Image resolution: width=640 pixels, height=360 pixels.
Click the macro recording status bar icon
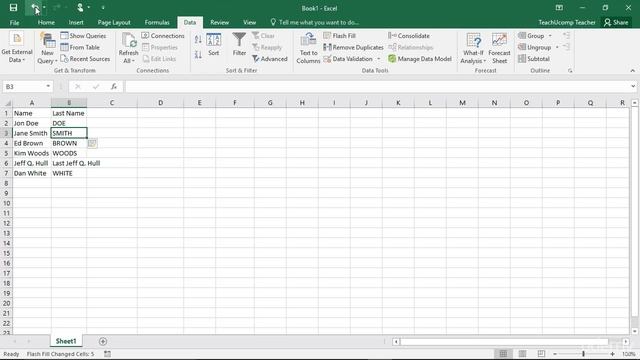(107, 354)
